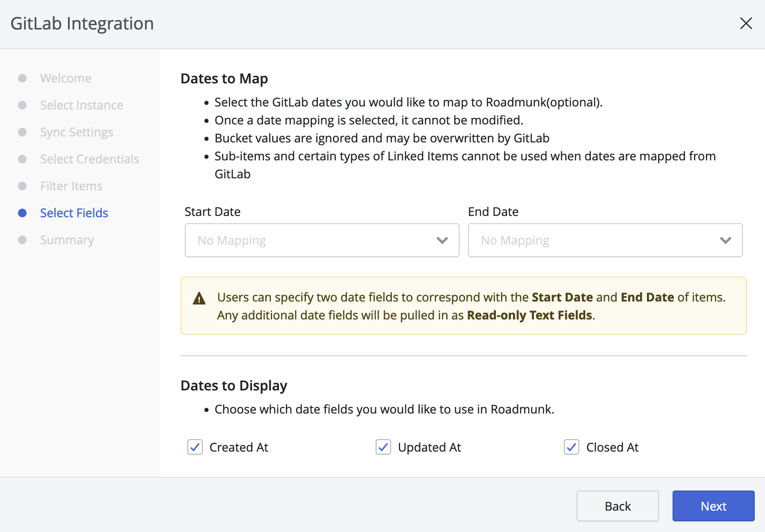
Task: Close the GitLab Integration dialog
Action: [746, 24]
